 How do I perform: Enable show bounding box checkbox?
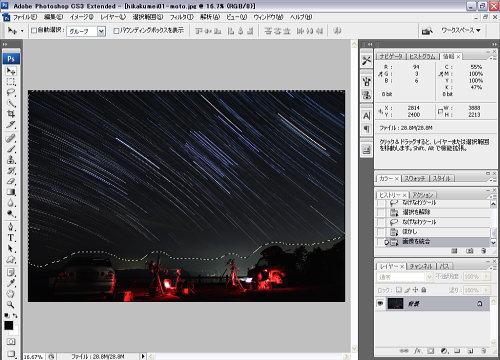[116, 31]
